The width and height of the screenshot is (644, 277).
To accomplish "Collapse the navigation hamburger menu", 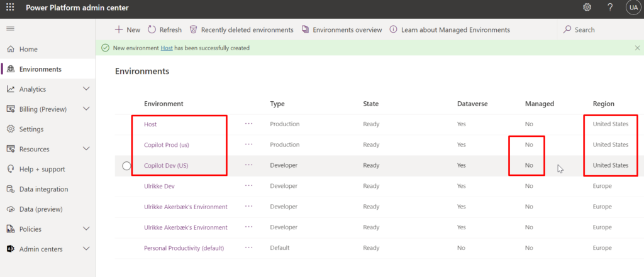I will pyautogui.click(x=10, y=28).
